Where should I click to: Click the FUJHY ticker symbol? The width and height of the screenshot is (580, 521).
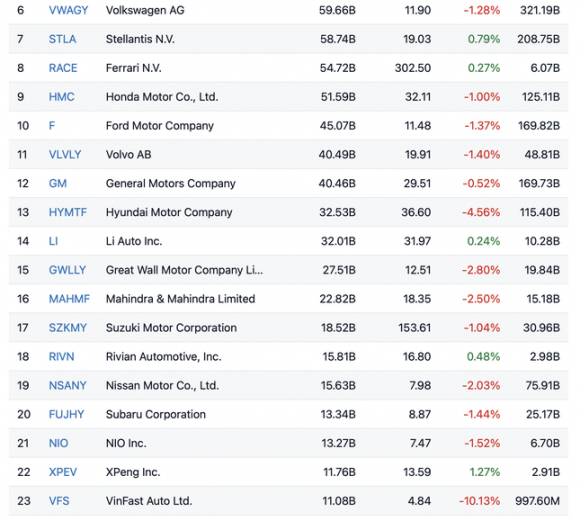pyautogui.click(x=67, y=414)
